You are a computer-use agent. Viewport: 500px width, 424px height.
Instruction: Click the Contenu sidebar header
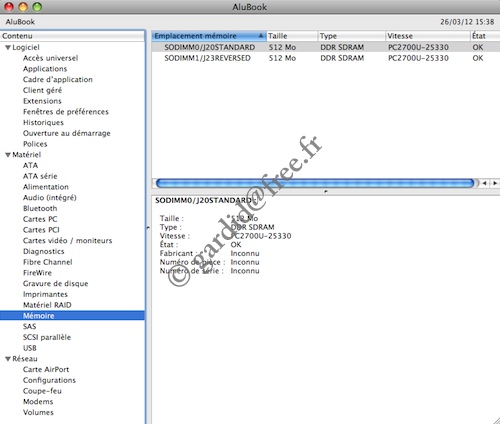coord(72,36)
